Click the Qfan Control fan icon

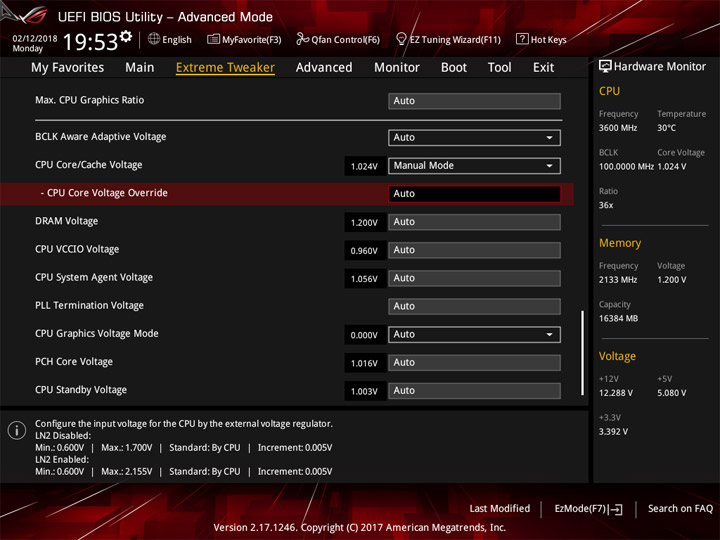302,39
